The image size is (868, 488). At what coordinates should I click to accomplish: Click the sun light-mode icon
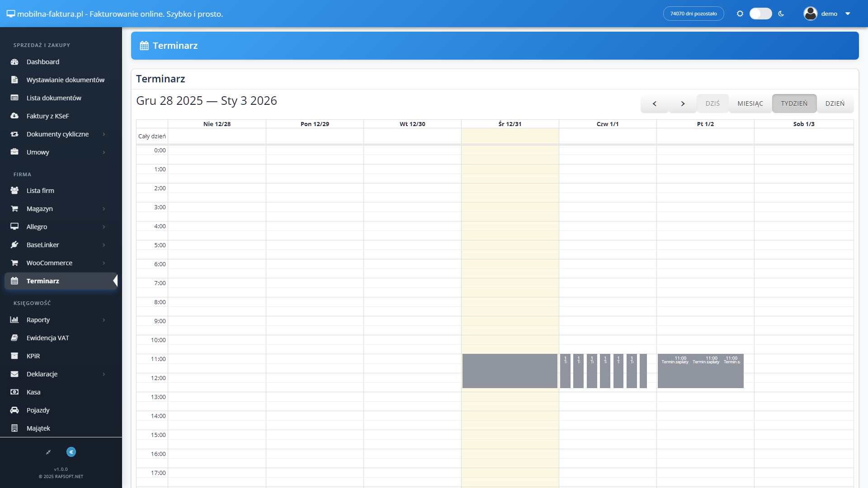[740, 14]
